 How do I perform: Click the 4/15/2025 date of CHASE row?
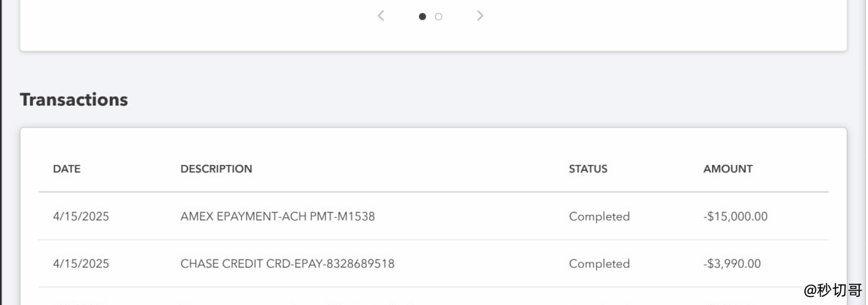pos(81,263)
